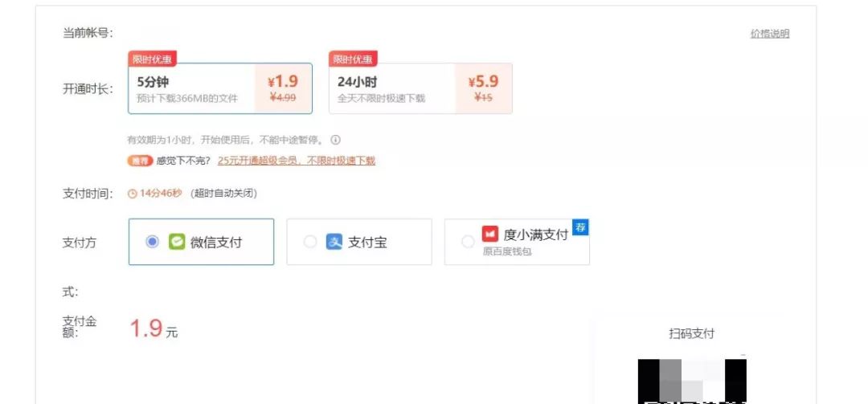
Task: Click the info circle icon after 不能中途暂停
Action: pyautogui.click(x=335, y=140)
